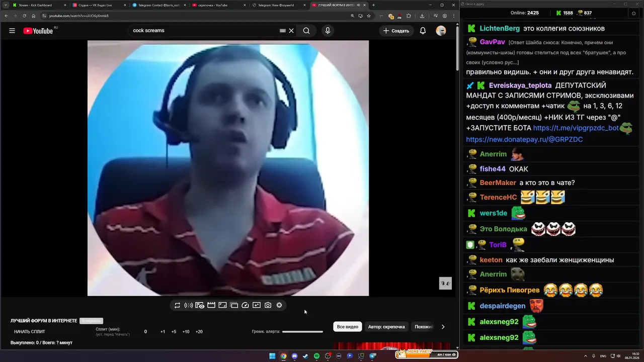Screen dimensions: 644x362
Task: Open the on-screen keyboard icon in search
Action: click(283, 31)
